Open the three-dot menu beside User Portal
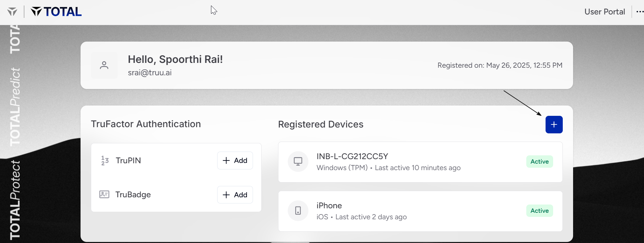The height and width of the screenshot is (243, 644). click(640, 12)
